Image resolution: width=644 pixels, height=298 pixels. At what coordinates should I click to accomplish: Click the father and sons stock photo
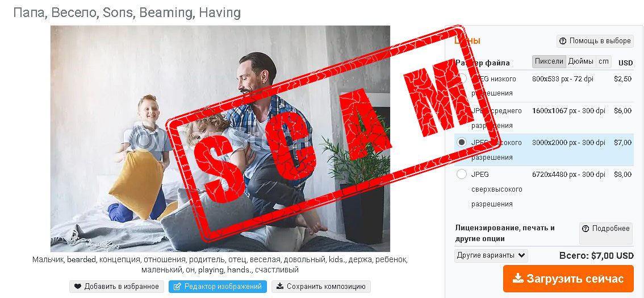pos(220,139)
